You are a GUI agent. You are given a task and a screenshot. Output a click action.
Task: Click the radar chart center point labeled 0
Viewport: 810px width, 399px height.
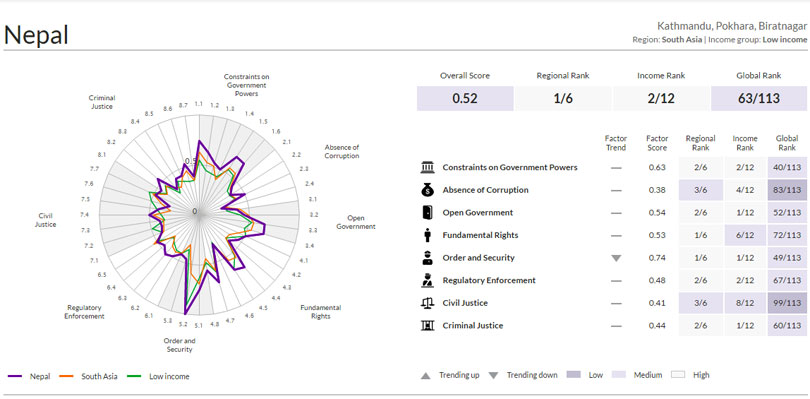(x=195, y=211)
